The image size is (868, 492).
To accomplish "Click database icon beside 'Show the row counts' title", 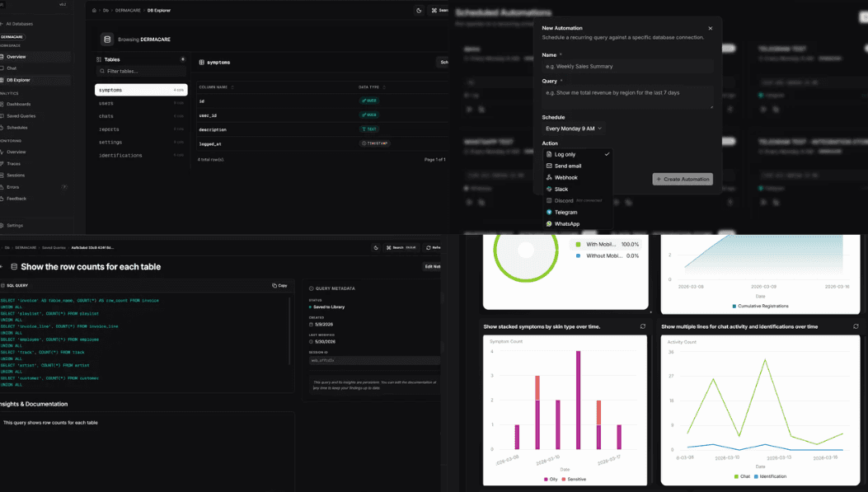I will (14, 267).
